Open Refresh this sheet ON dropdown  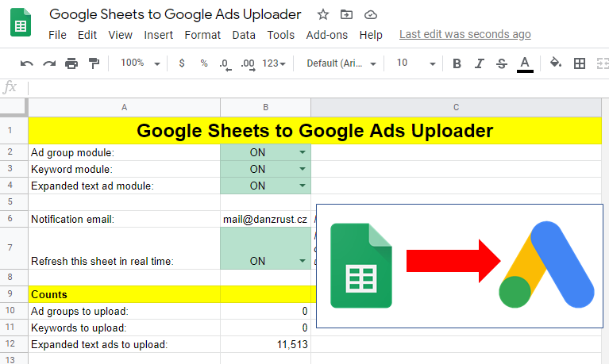(x=303, y=261)
